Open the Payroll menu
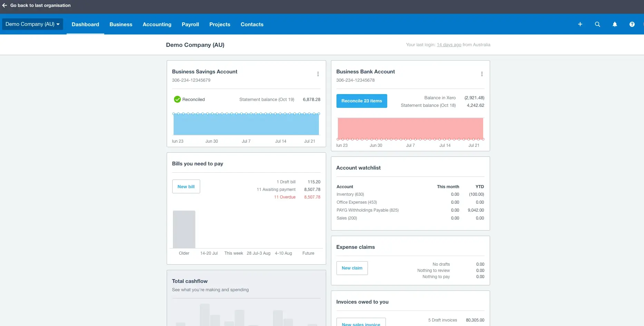The height and width of the screenshot is (326, 644). pos(191,24)
